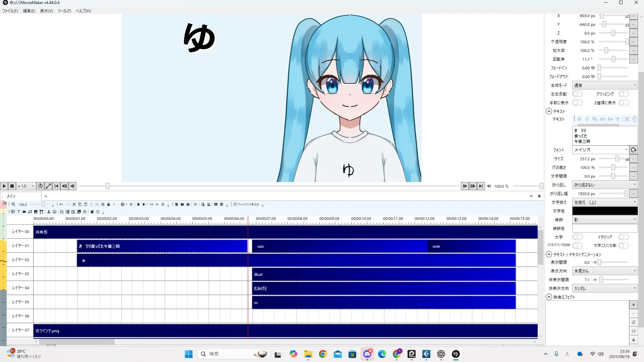Enable クリッピング toggle
The image size is (644, 362).
(x=623, y=94)
